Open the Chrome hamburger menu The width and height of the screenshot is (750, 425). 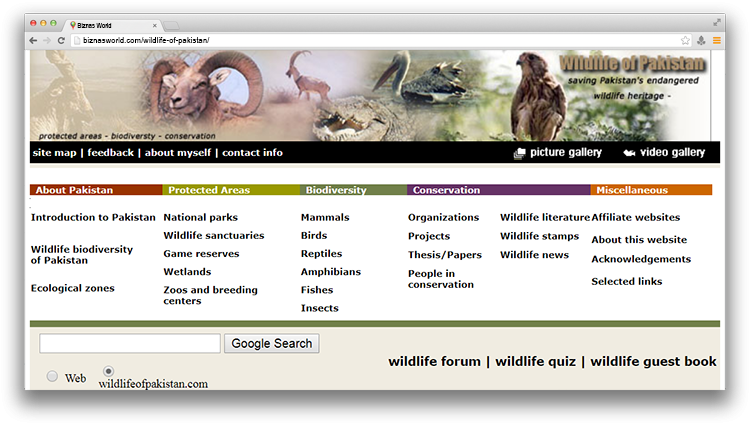717,41
